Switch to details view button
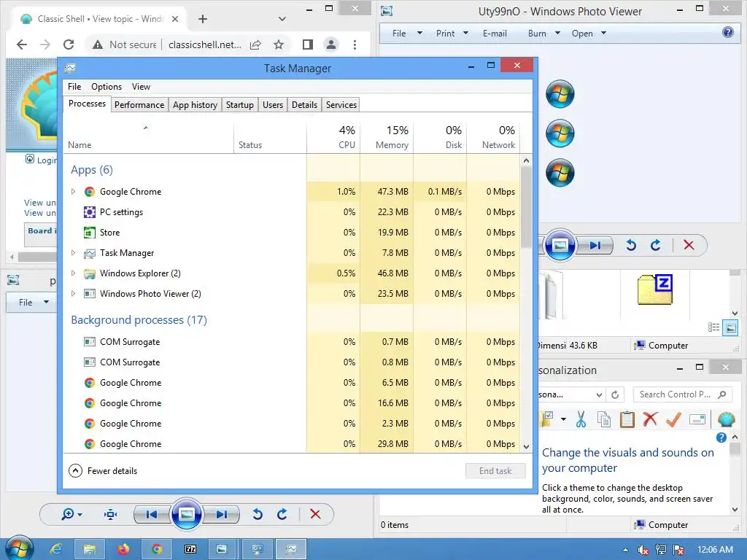 (x=713, y=327)
